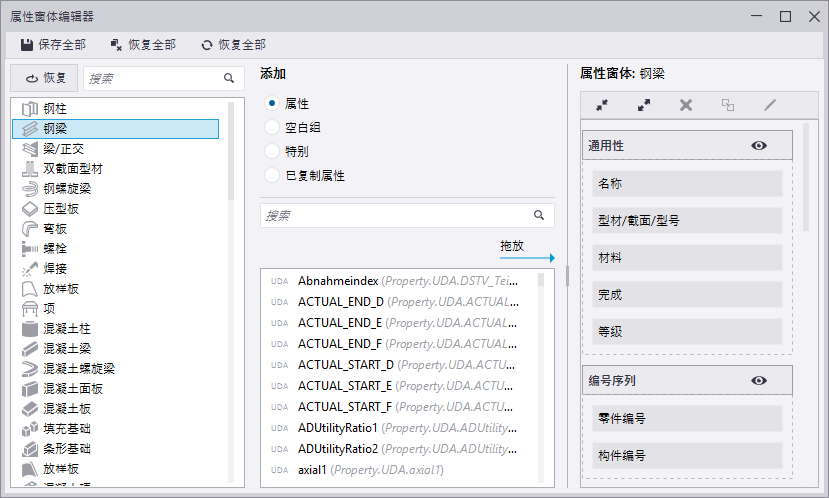The height and width of the screenshot is (498, 829).
Task: Select ADUtilityRatio1 property row
Action: coord(399,428)
